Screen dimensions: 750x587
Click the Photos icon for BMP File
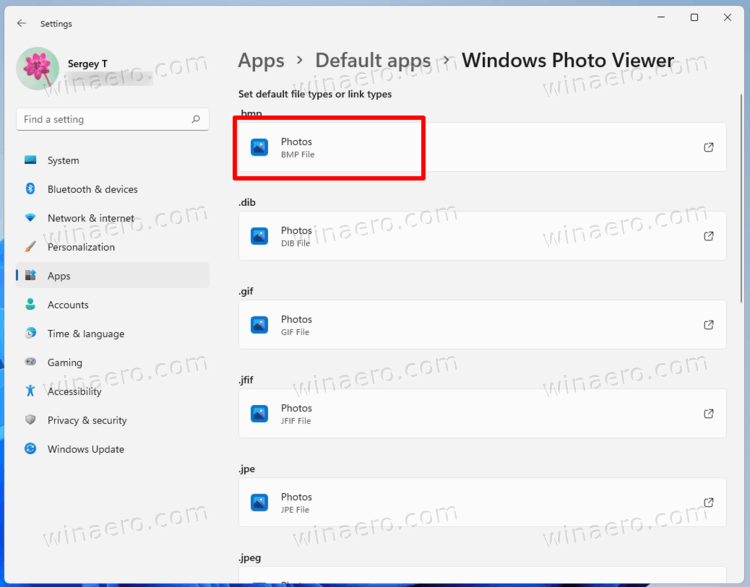(x=259, y=147)
